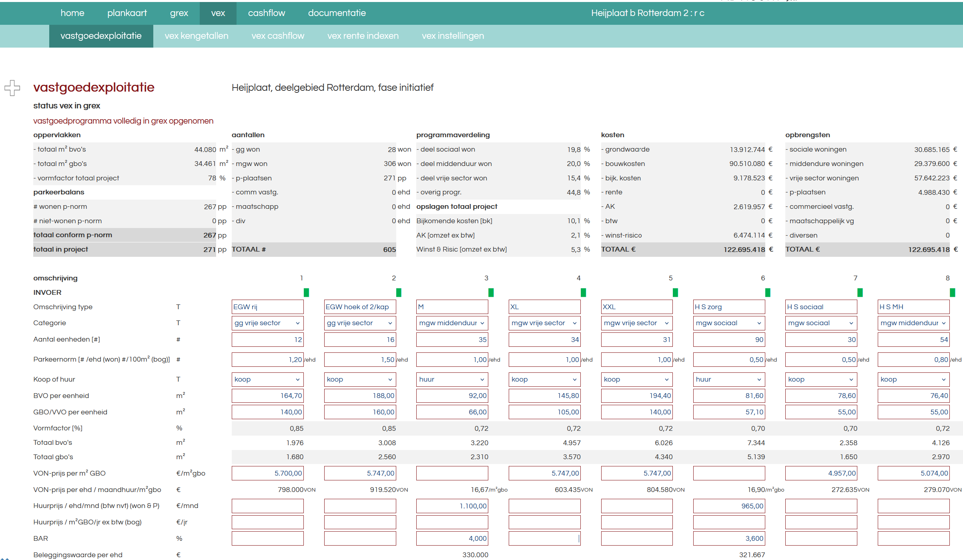
Task: Expand Categorie dropdown for H S zorg
Action: point(729,323)
